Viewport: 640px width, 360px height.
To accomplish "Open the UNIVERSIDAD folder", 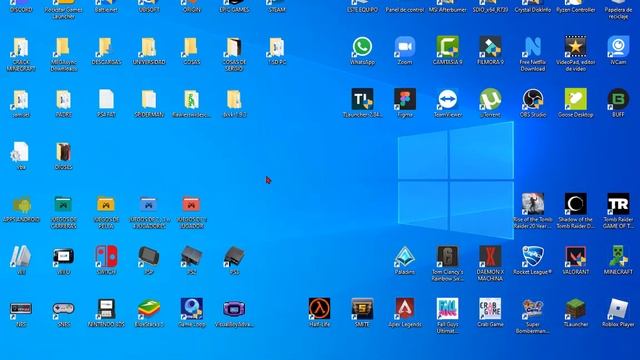I will pyautogui.click(x=149, y=47).
